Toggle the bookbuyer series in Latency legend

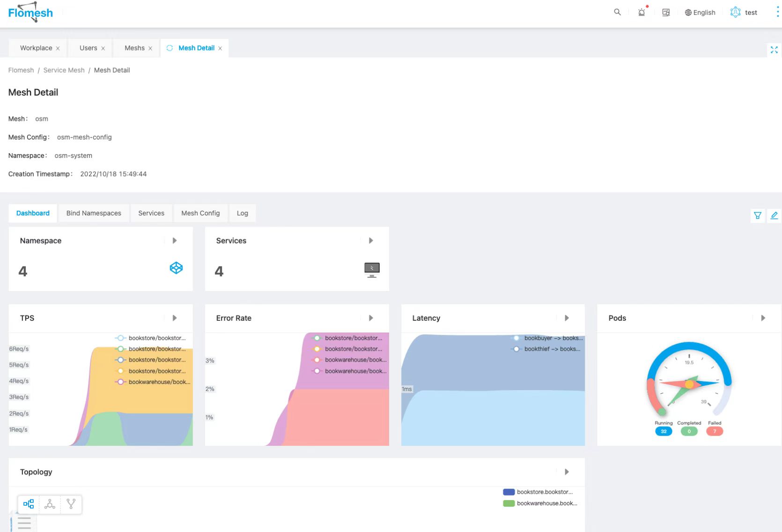547,338
